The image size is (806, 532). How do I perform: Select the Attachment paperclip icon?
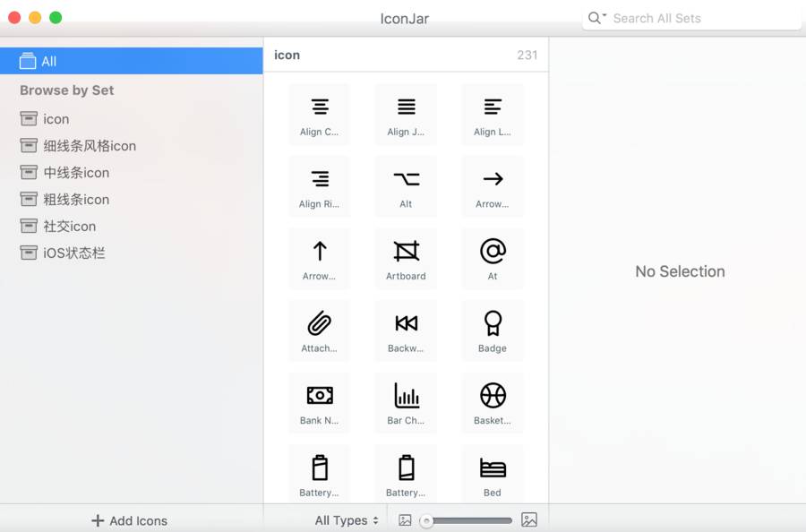[x=319, y=331]
